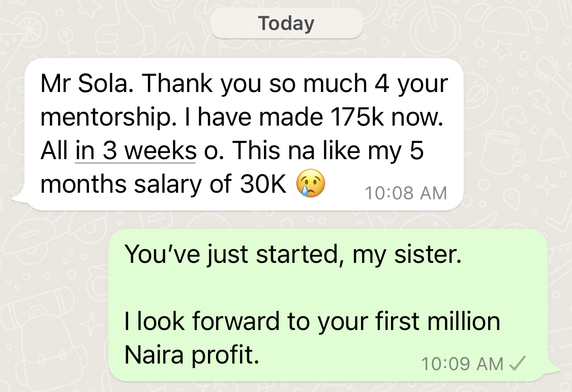Image resolution: width=572 pixels, height=392 pixels.
Task: Open the underlined "in 3 weeks" link
Action: (136, 150)
